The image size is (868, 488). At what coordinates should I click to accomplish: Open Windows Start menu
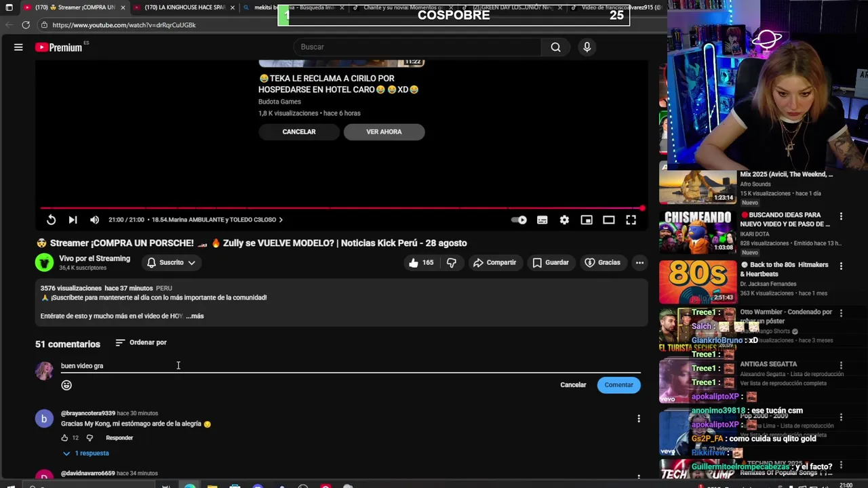click(12, 486)
